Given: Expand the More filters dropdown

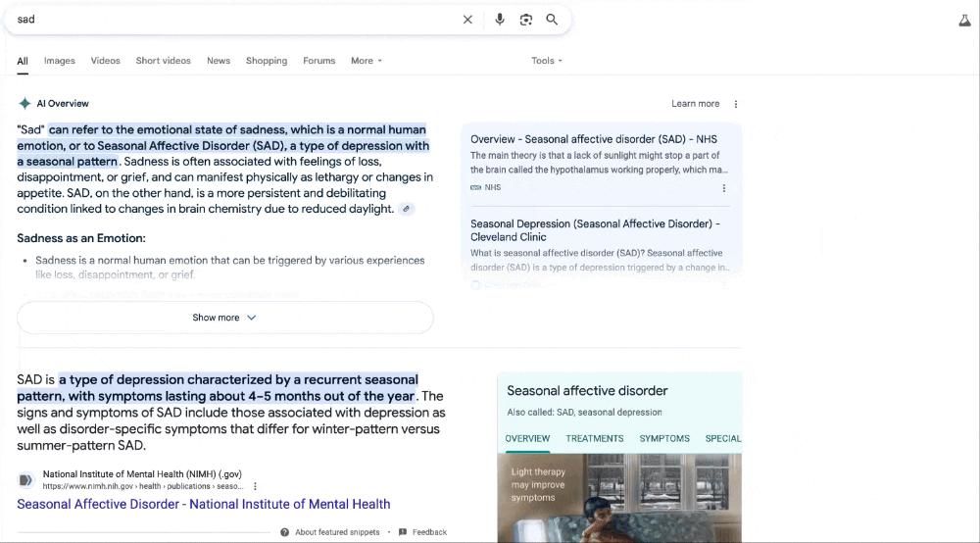Looking at the screenshot, I should point(367,61).
